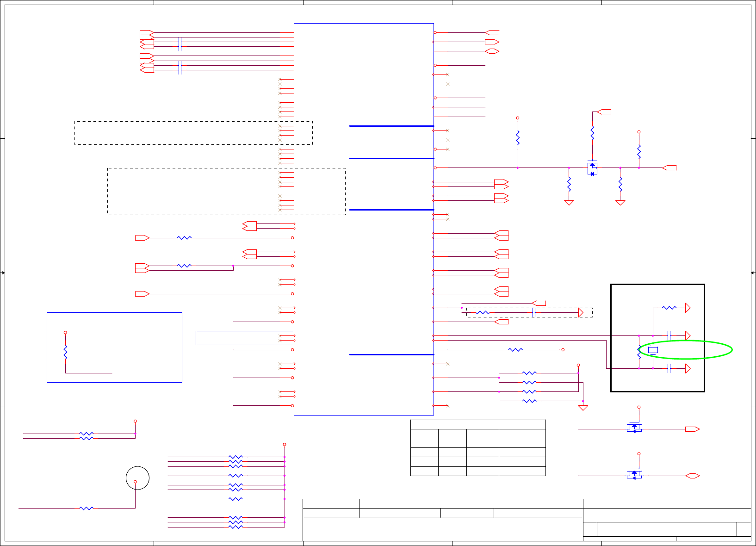Select the resistor wired parallel to the crystal
Viewport: 756px width, 546px height.
639,352
